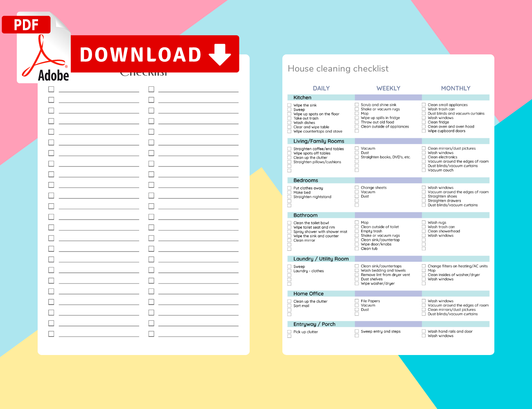Check the Scrub and shine sink checkbox

point(356,105)
